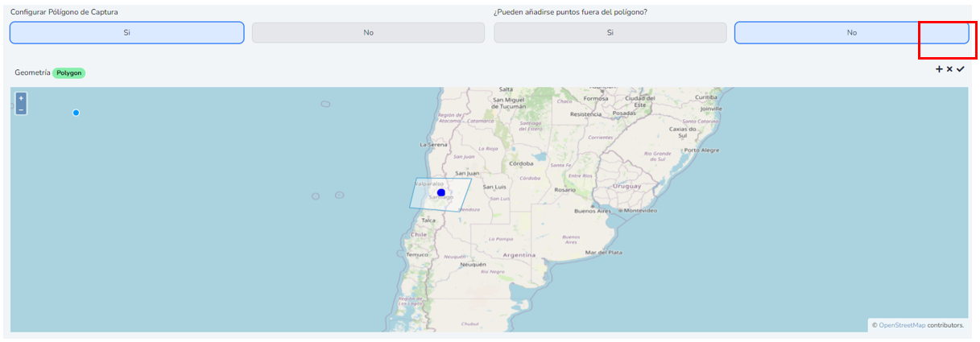The image size is (980, 342).
Task: Select No for adding points outside polygon
Action: [x=851, y=32]
